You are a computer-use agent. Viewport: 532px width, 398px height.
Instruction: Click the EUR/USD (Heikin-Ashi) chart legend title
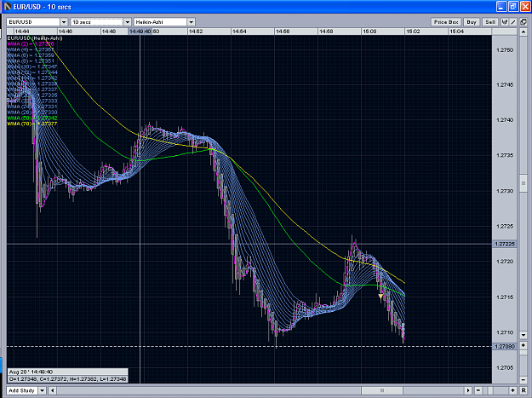[35, 38]
